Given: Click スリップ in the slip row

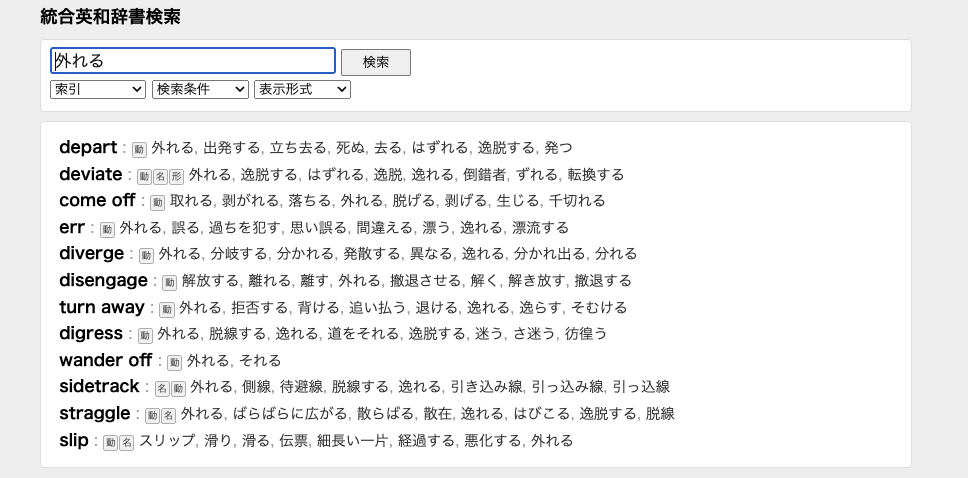Looking at the screenshot, I should 167,440.
